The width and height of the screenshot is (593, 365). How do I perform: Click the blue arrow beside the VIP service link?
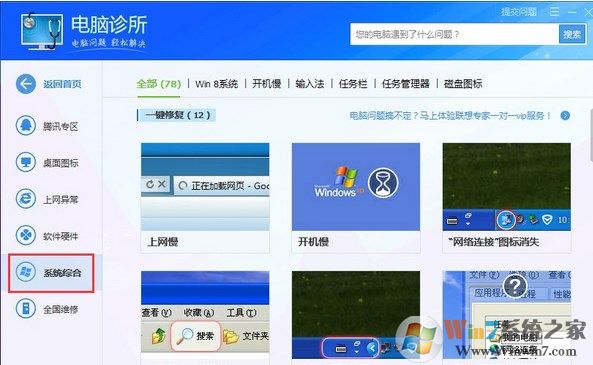565,115
